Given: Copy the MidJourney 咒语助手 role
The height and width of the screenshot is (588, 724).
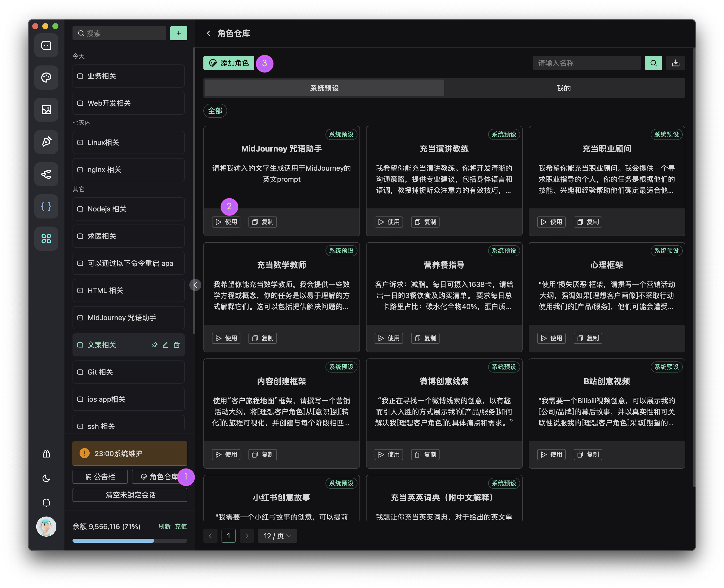Looking at the screenshot, I should 263,222.
